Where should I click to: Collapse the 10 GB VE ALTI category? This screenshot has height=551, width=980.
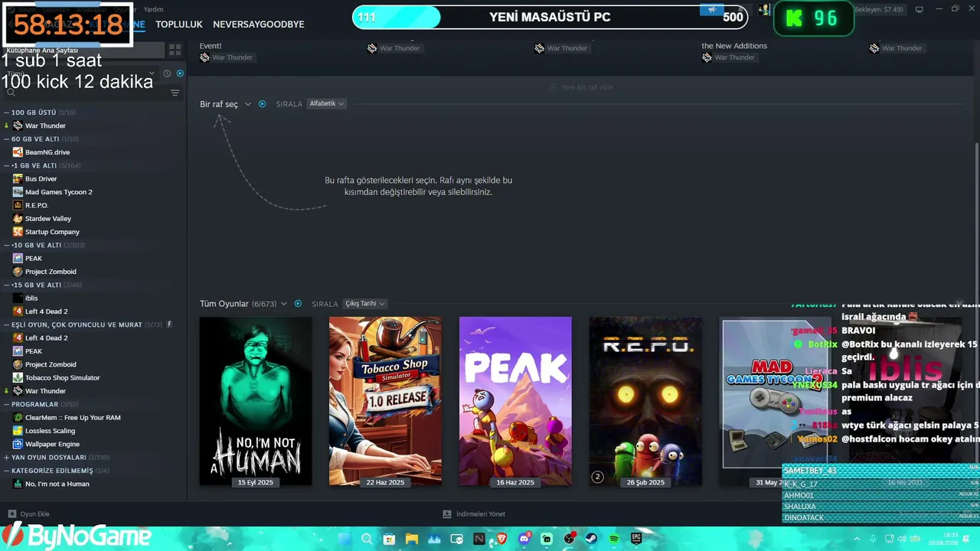point(7,245)
